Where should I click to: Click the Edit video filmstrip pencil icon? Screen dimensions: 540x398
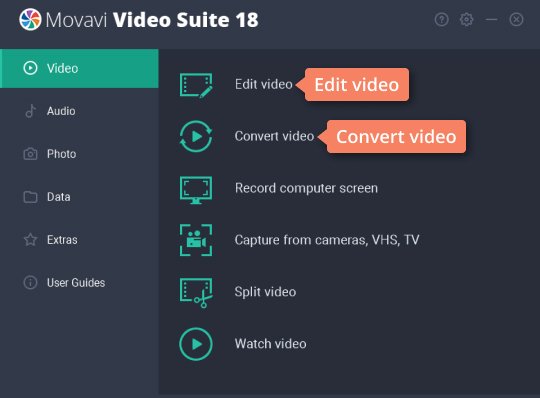pos(196,85)
